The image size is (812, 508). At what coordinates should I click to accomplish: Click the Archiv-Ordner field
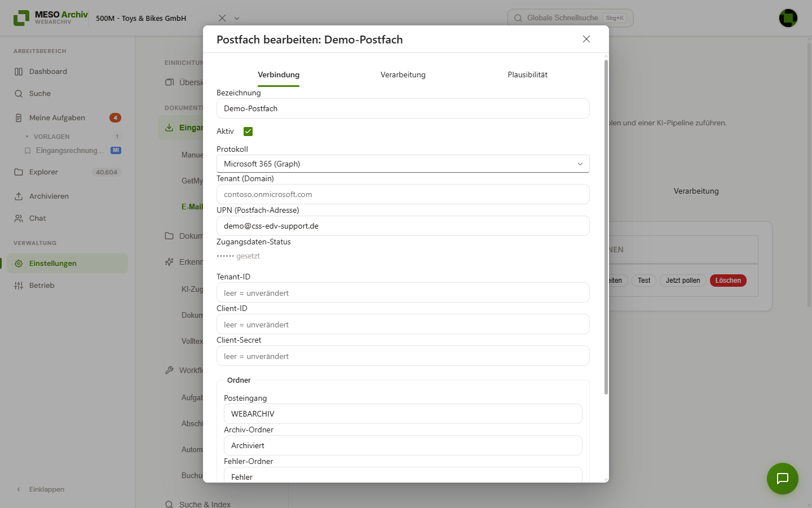[403, 445]
